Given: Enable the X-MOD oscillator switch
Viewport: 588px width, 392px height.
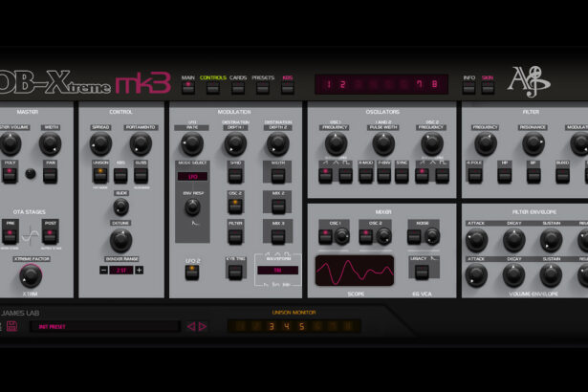Looking at the screenshot, I should coord(365,176).
